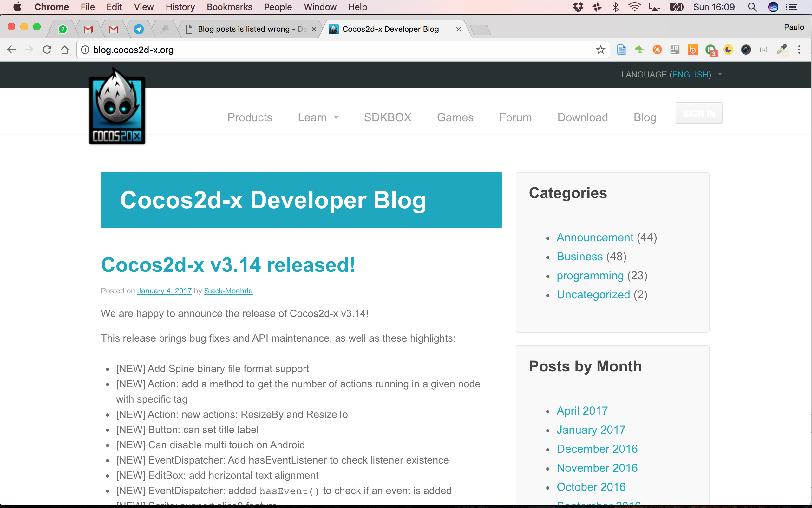Screen dimensions: 812x508
Task: Open the Uncategorized category
Action: point(593,295)
